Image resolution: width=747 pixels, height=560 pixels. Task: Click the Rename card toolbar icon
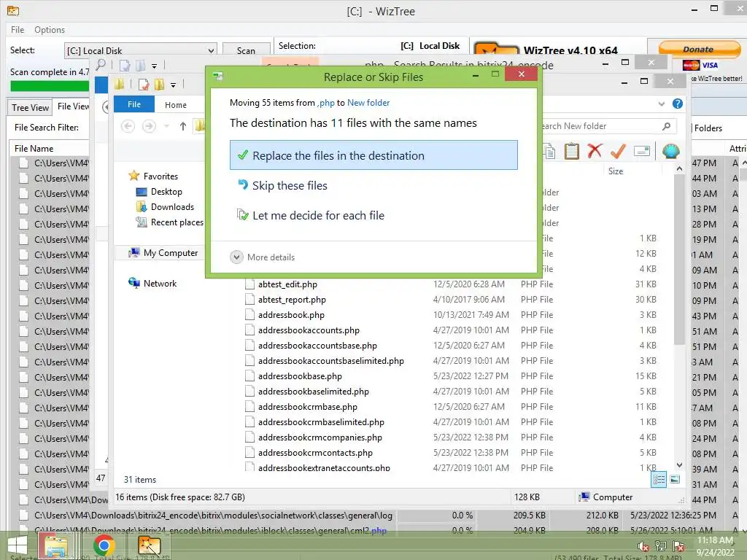pos(642,152)
